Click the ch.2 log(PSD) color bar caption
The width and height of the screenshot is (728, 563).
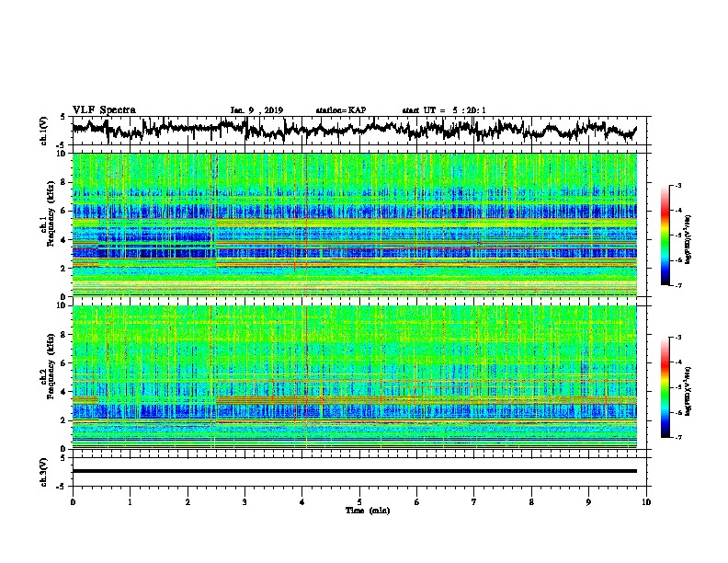[x=688, y=391]
